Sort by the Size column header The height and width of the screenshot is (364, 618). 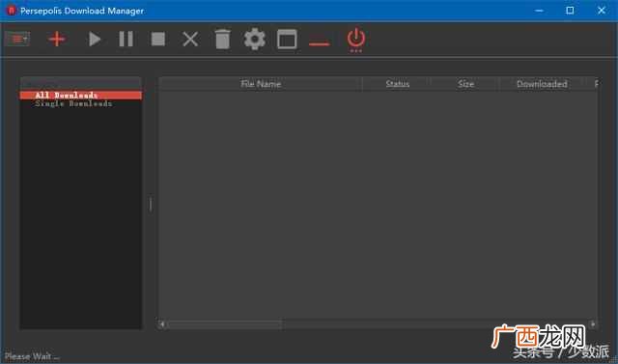[x=465, y=84]
